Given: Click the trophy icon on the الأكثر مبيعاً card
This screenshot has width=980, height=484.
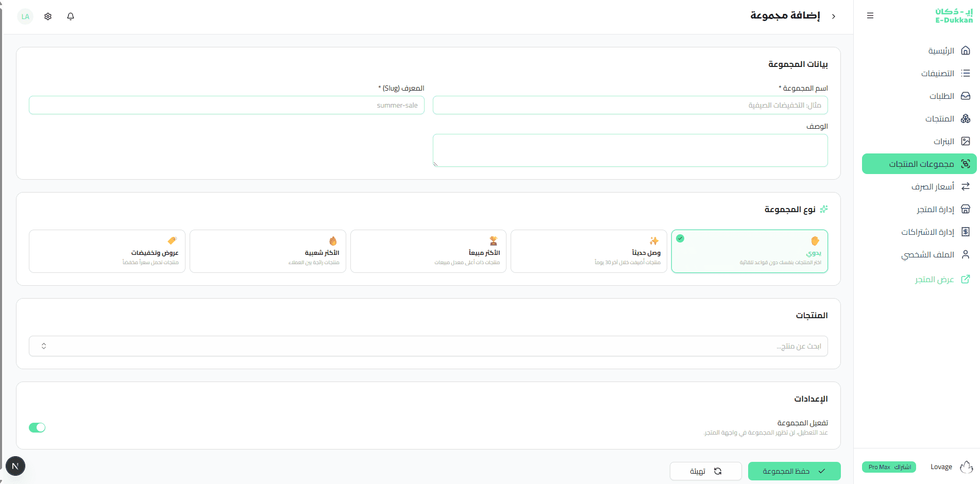Looking at the screenshot, I should tap(494, 241).
